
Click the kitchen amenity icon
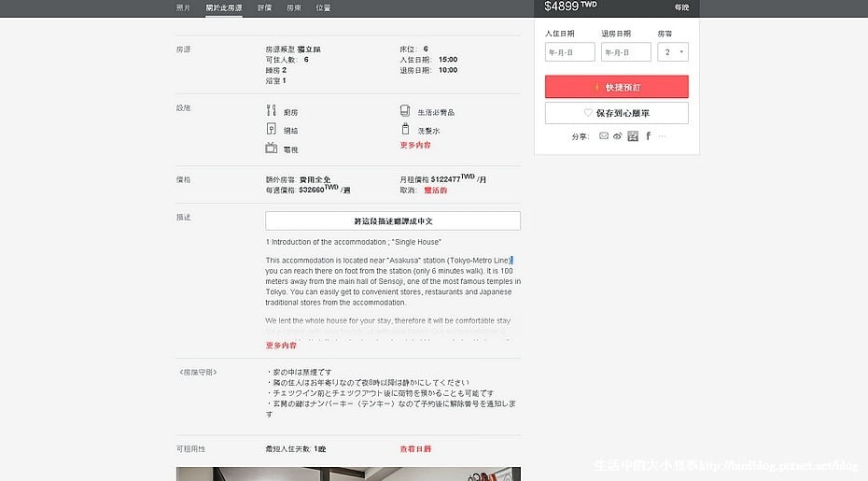click(272, 111)
